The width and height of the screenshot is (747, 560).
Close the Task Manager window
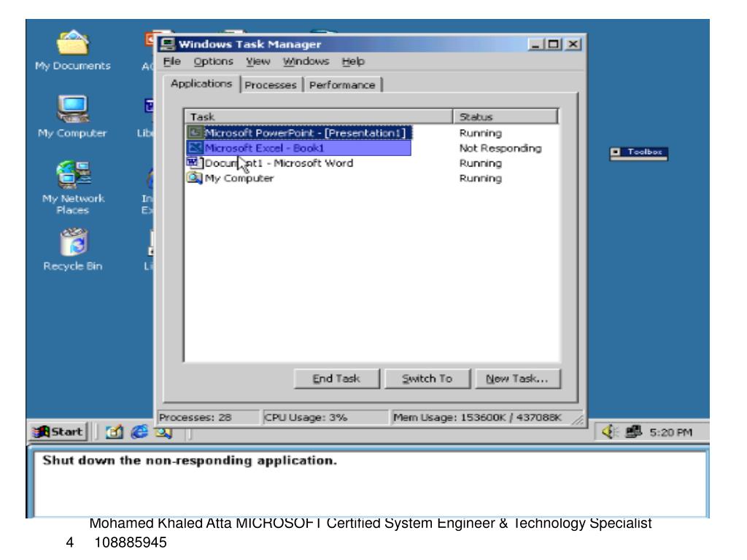[573, 44]
